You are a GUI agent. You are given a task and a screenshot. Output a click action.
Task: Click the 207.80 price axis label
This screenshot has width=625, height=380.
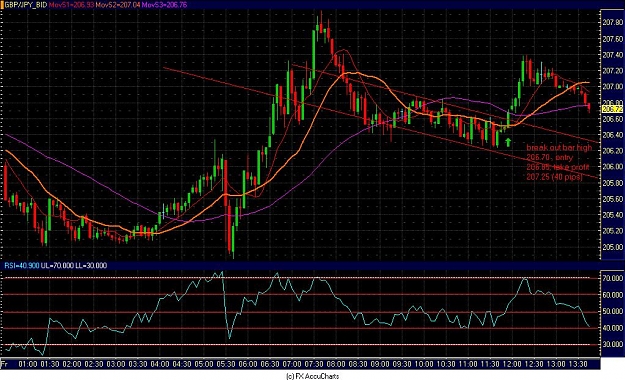tap(613, 23)
